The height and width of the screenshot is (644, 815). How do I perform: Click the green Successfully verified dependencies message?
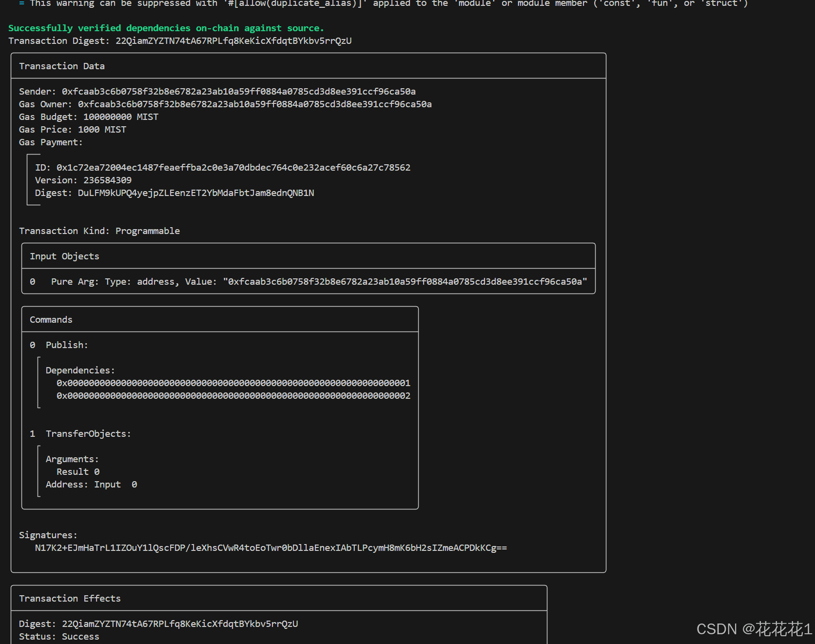[166, 28]
